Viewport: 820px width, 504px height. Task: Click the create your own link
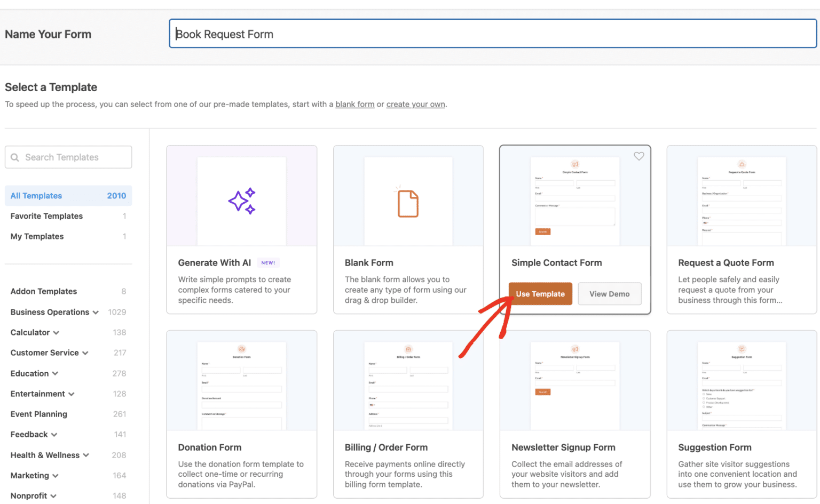415,104
